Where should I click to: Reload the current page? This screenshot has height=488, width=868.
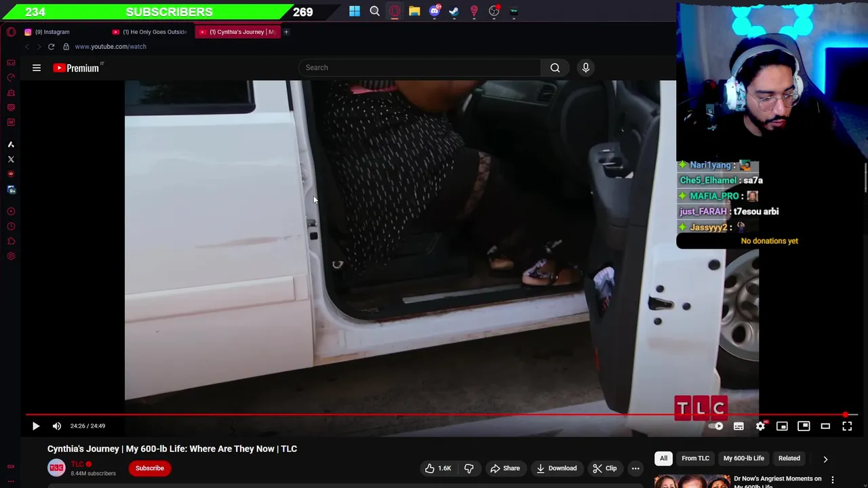[51, 47]
